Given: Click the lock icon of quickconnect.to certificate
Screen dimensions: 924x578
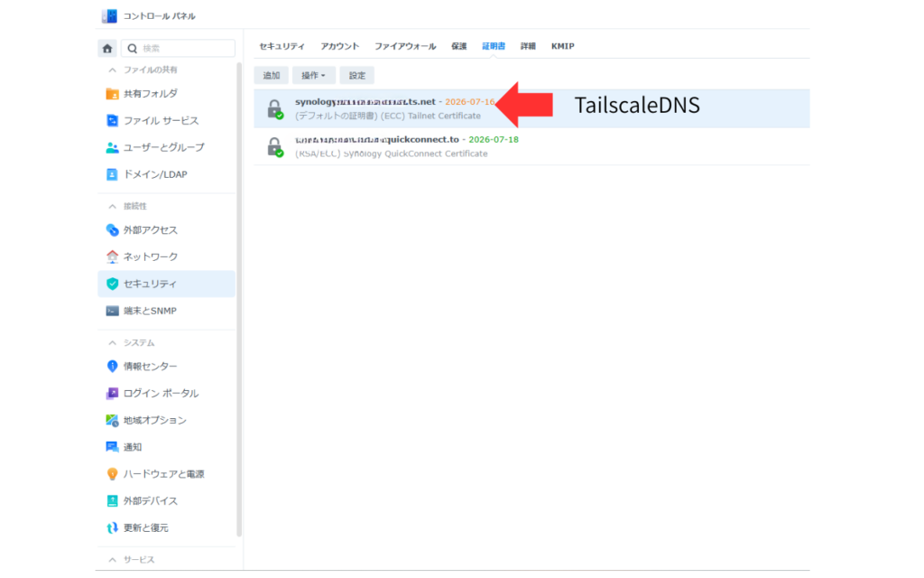Looking at the screenshot, I should point(274,147).
